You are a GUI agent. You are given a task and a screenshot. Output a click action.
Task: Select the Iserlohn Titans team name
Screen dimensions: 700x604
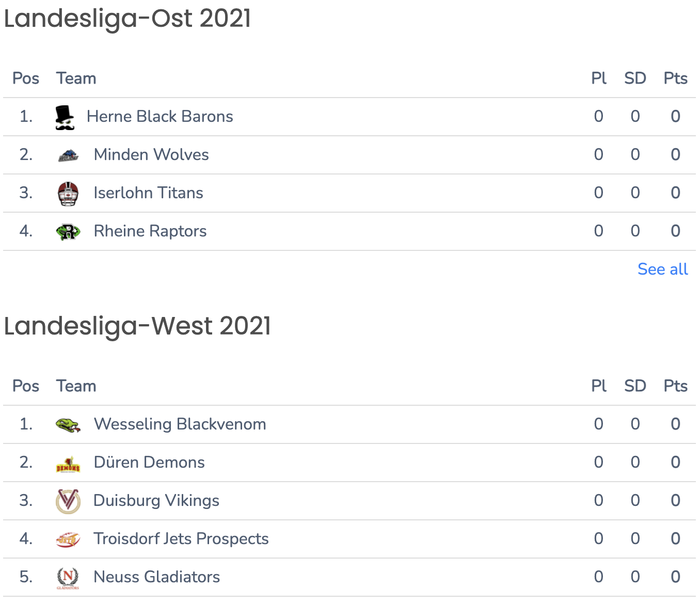pos(149,193)
